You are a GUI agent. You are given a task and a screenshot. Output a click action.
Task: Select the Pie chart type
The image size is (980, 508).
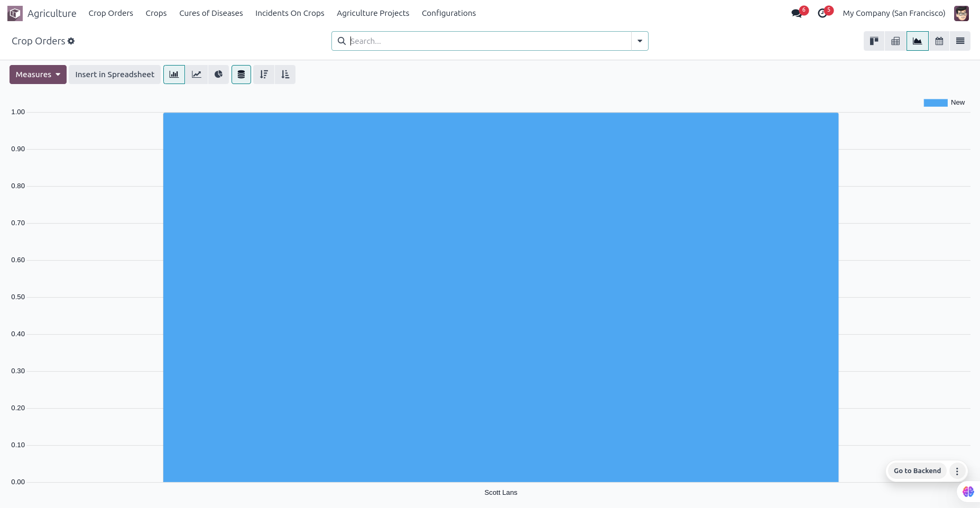coord(218,75)
